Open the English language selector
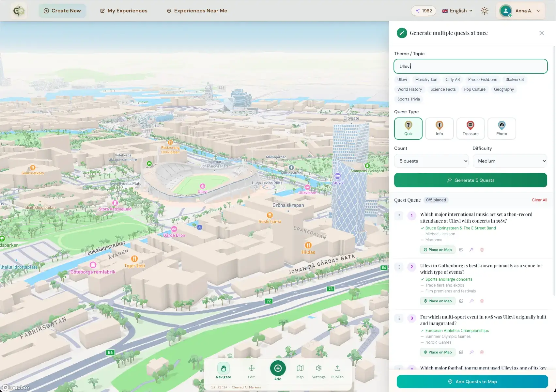Viewport: 556px width, 392px height. tap(457, 11)
